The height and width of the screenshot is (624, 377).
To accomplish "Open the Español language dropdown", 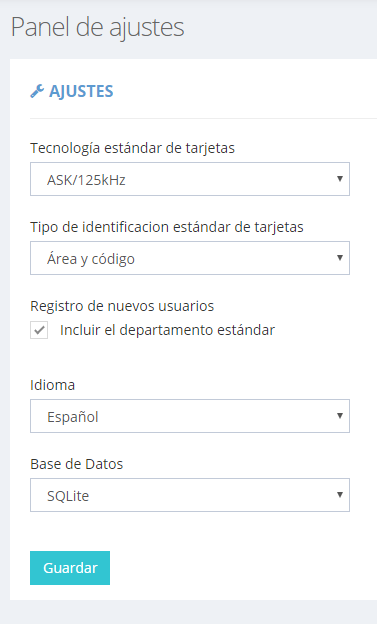I will 190,416.
